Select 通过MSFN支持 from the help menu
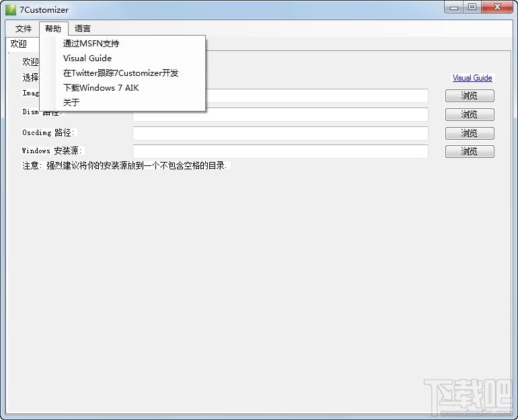Screen dimensions: 518x420 pos(122,44)
